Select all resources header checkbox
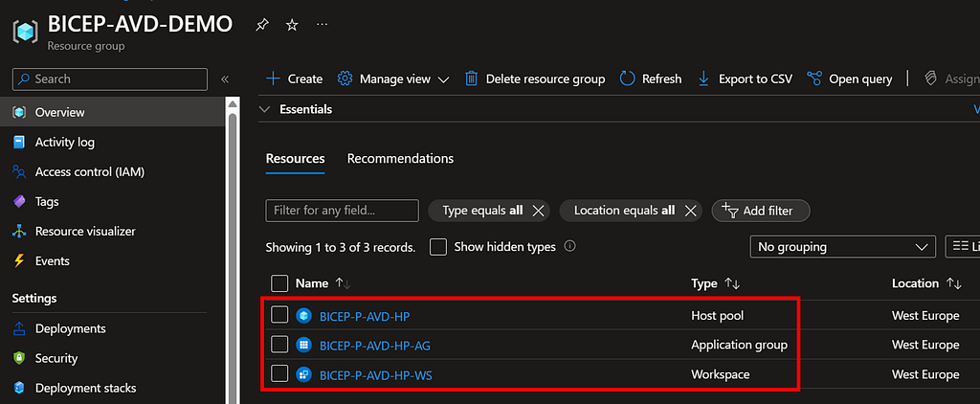 point(279,283)
